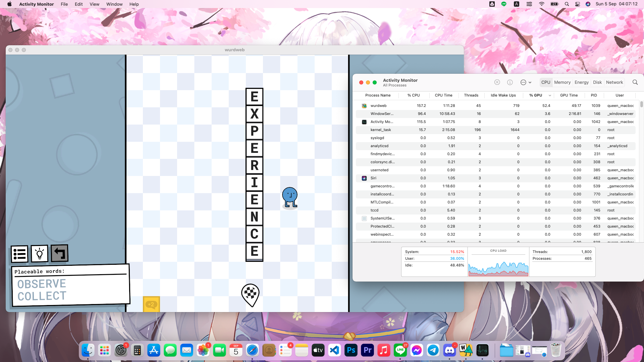Open the Help menu
Screen dimensions: 644x362
pyautogui.click(x=134, y=4)
